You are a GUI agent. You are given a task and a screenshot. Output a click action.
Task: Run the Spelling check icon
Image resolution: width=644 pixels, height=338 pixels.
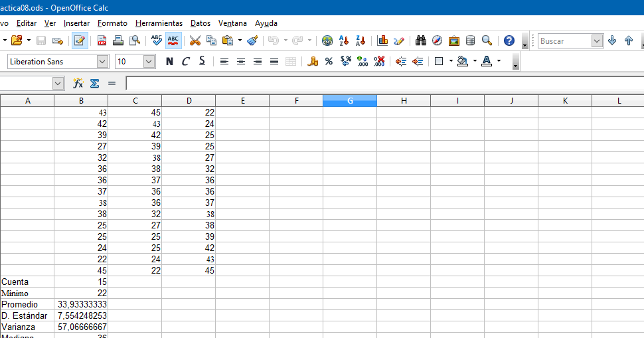coord(157,41)
